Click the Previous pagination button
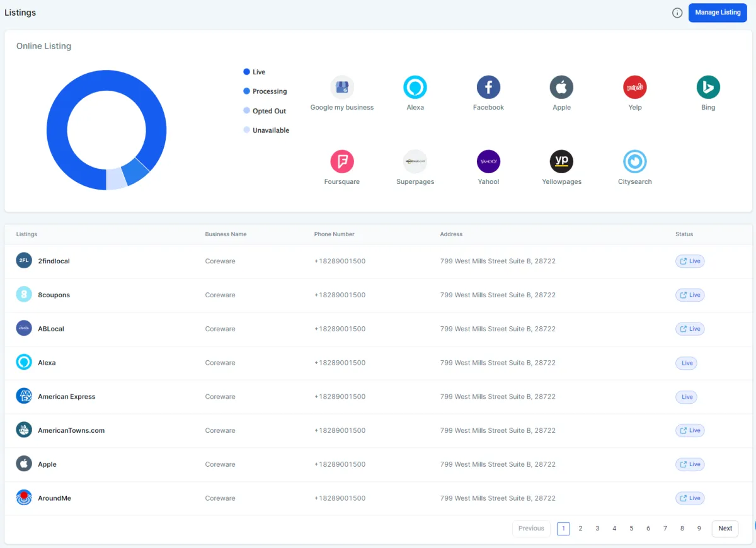Viewport: 756px width, 548px height. coord(531,528)
